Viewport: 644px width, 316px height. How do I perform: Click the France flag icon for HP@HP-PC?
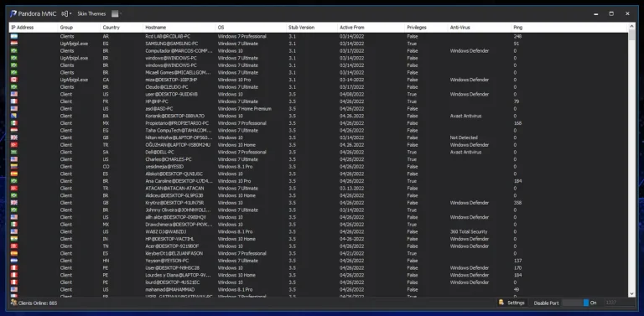[14, 101]
